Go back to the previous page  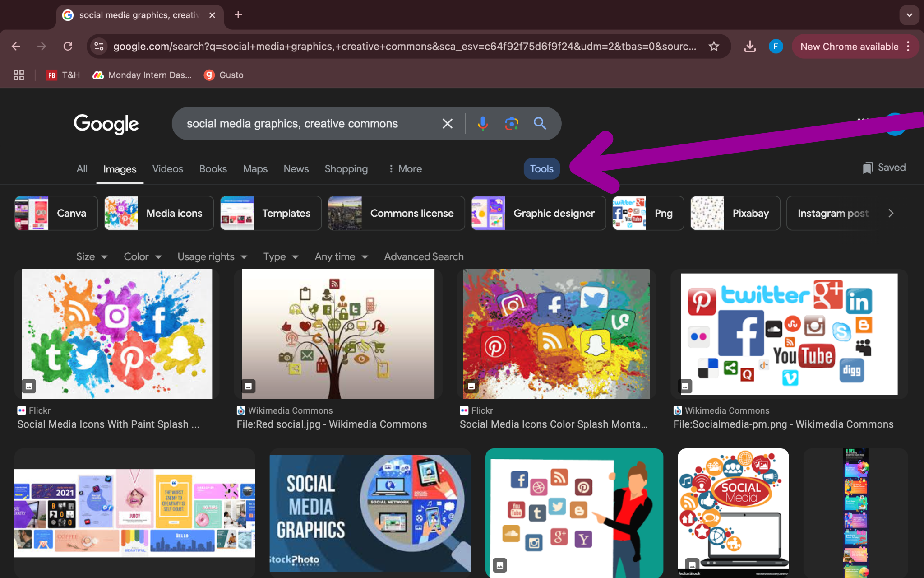[16, 46]
